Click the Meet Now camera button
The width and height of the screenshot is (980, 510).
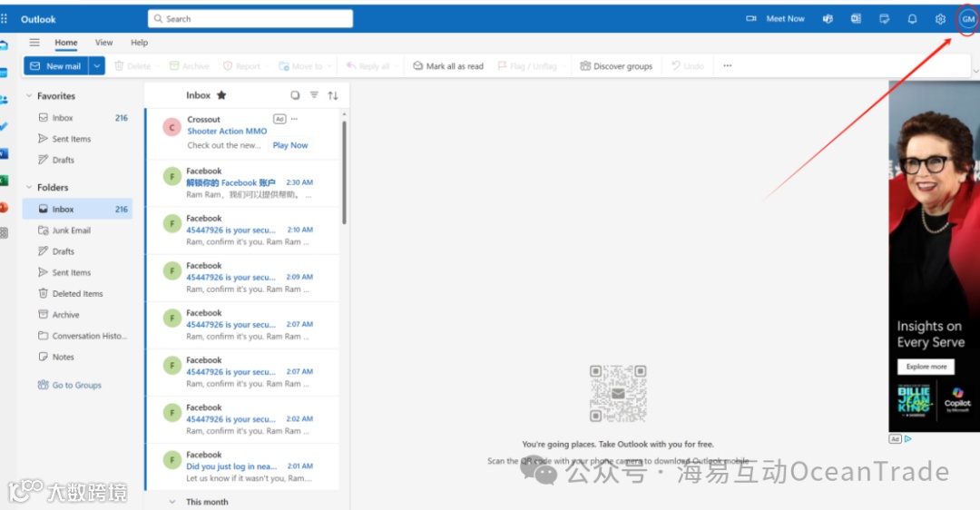[775, 19]
